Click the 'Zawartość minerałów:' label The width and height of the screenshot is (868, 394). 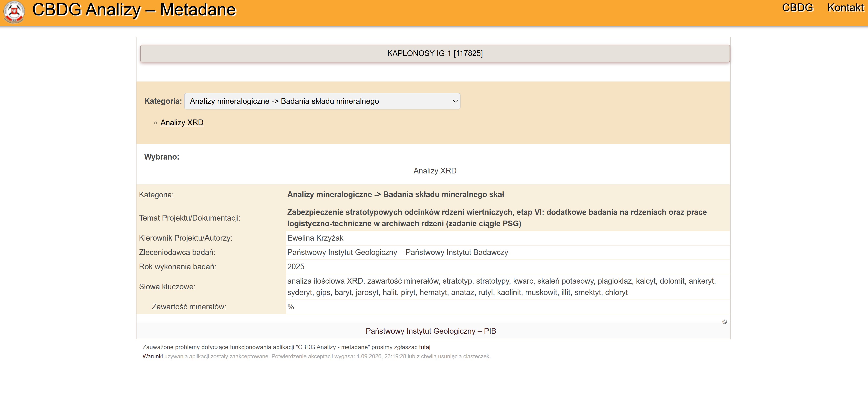pos(189,307)
